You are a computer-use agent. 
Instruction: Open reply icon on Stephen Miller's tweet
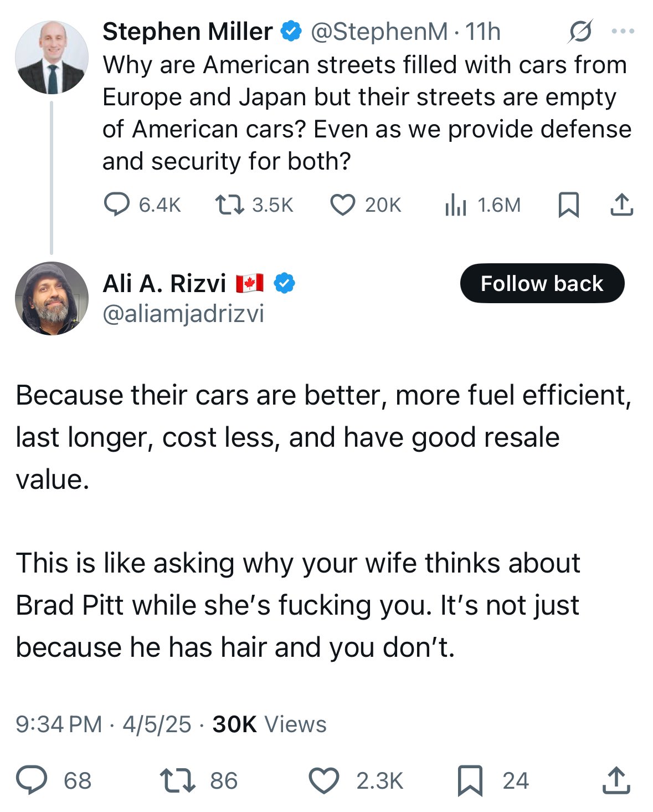coord(117,205)
